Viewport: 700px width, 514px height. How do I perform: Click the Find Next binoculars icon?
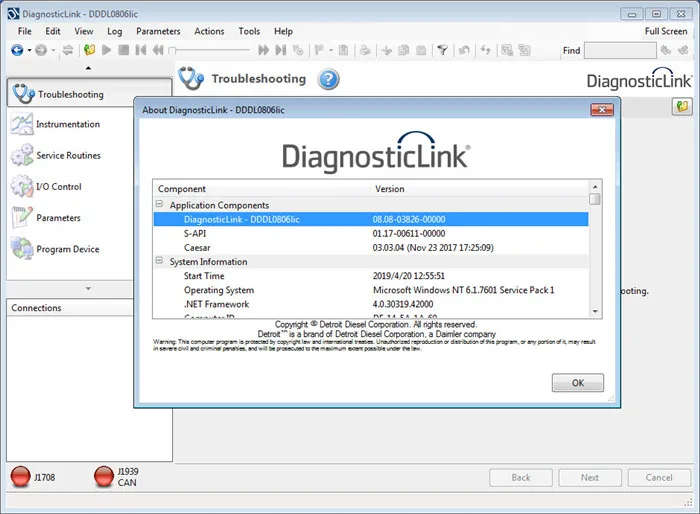coord(683,50)
